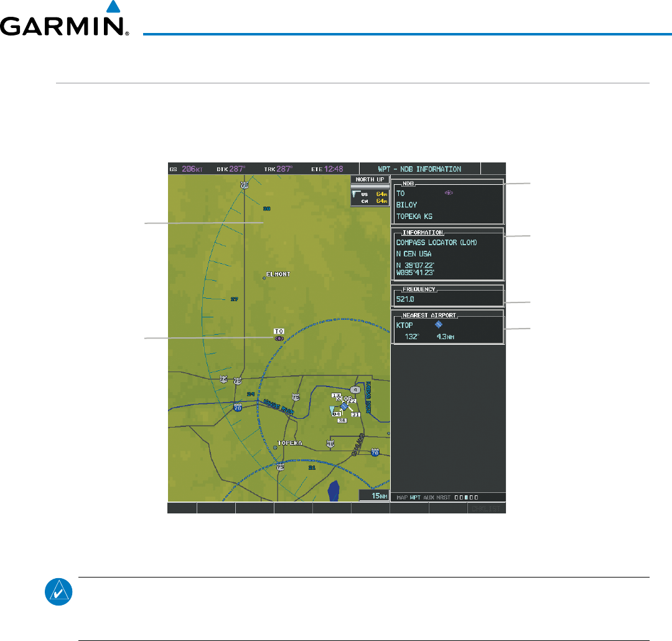Click the N CEN USA region text
The width and height of the screenshot is (672, 641).
pyautogui.click(x=414, y=254)
